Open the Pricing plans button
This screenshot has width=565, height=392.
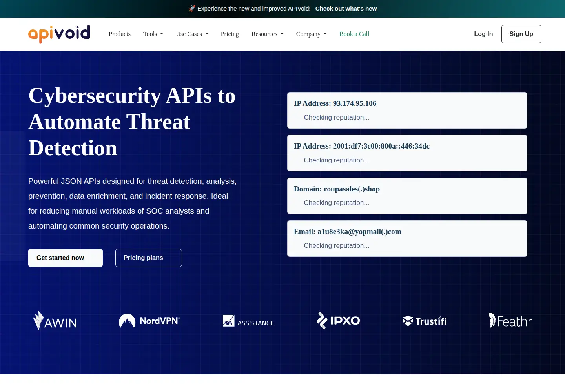pos(149,258)
